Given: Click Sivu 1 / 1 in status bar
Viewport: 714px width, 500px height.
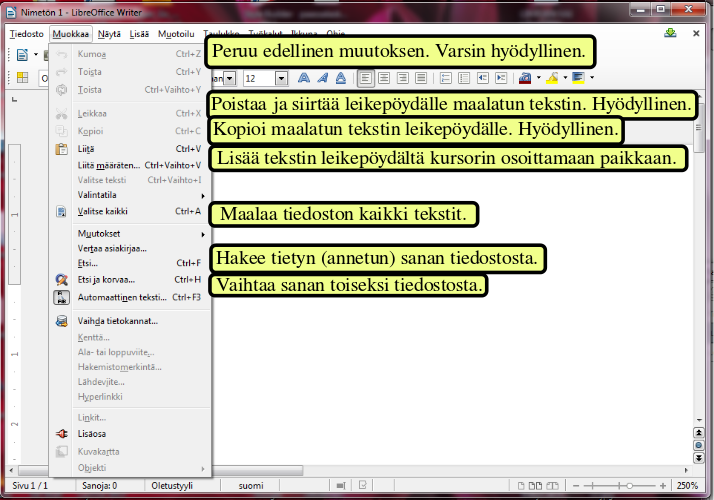Looking at the screenshot, I should [x=30, y=486].
